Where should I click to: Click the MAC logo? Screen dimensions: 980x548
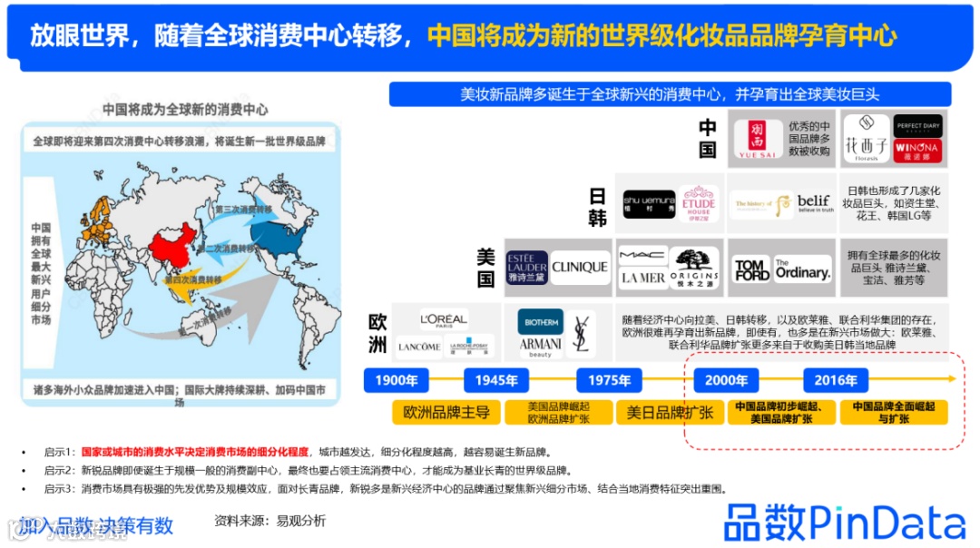point(642,255)
